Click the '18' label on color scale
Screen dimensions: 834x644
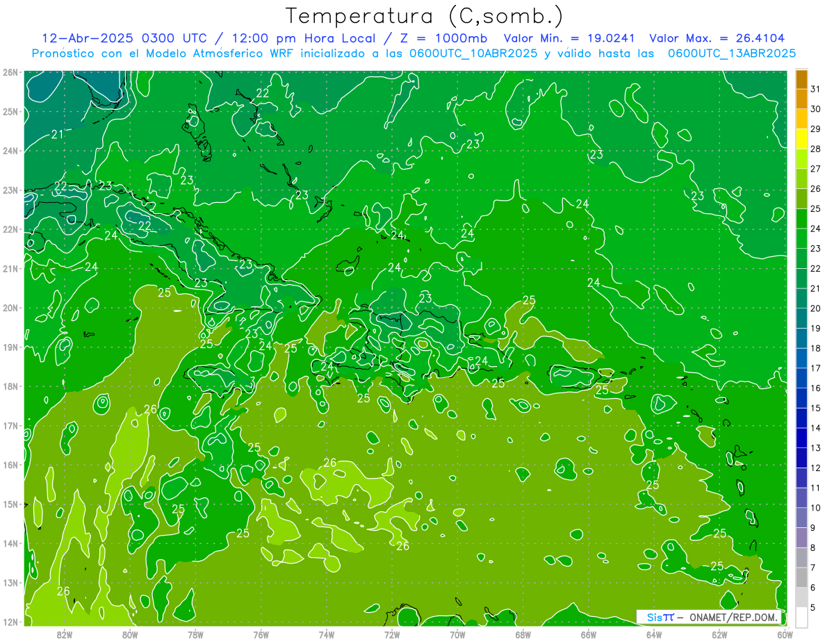[x=815, y=348]
